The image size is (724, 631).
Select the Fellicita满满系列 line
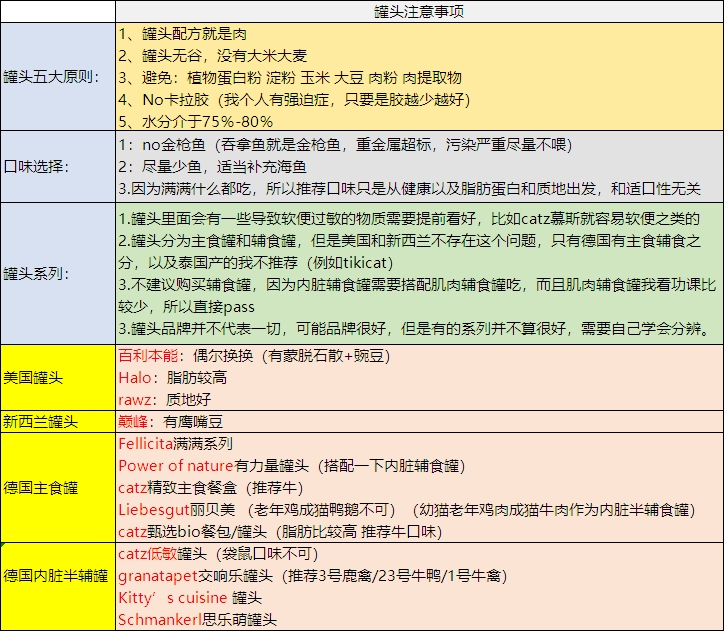(x=175, y=444)
